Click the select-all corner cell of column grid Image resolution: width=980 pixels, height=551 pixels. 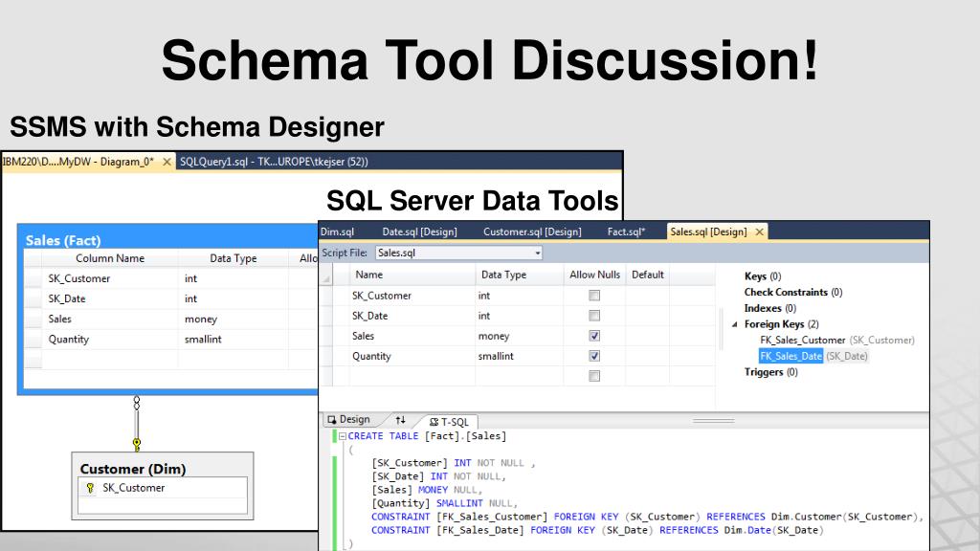click(328, 275)
